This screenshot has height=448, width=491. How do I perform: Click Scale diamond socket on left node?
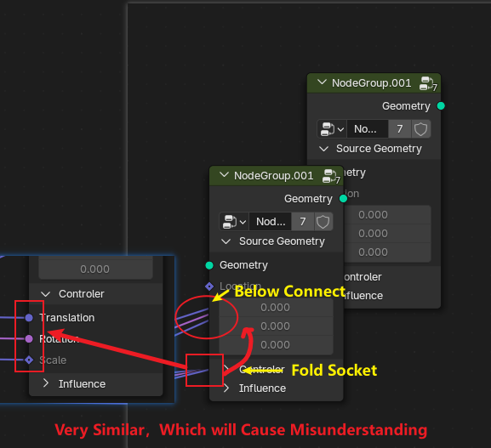[x=29, y=360]
